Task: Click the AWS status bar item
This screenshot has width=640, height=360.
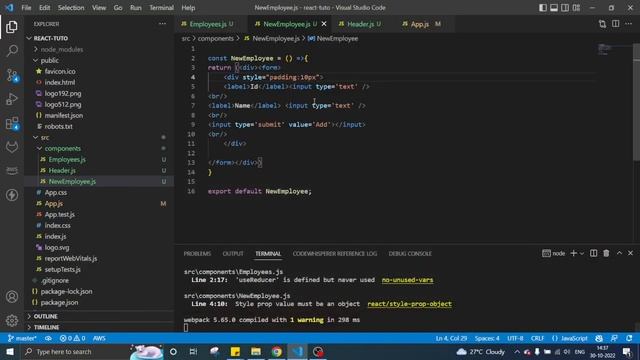Action: [x=99, y=338]
